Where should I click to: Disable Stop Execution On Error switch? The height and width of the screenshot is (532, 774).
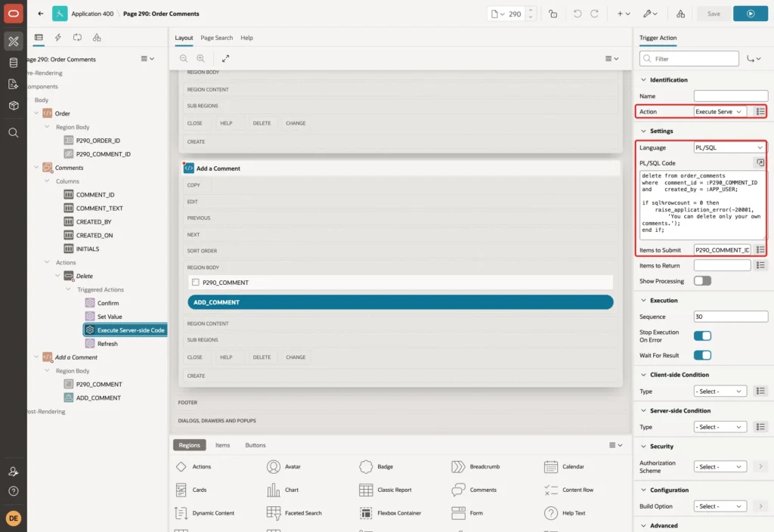702,336
